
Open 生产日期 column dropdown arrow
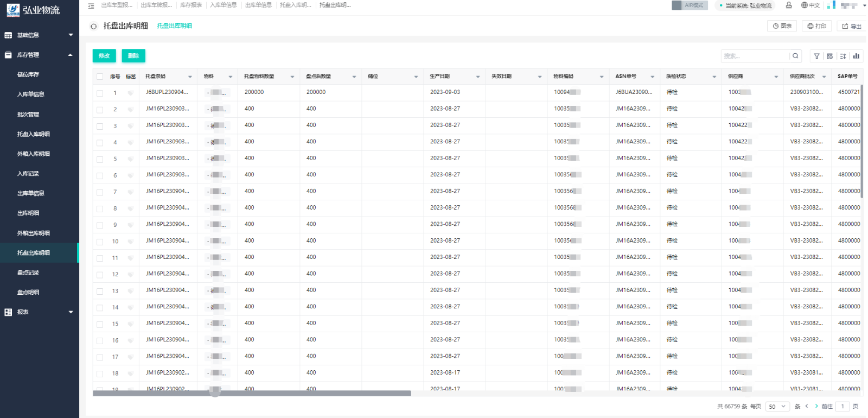(477, 77)
